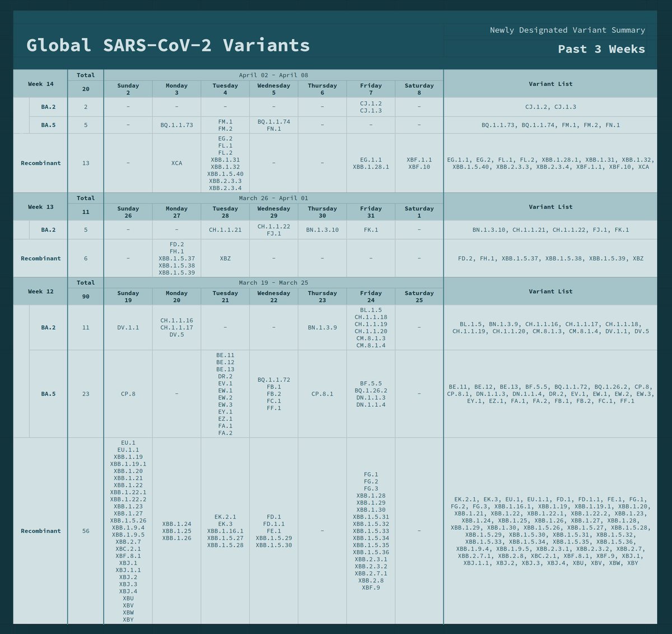The width and height of the screenshot is (672, 634).
Task: Click the Week 12 "BA.5" row label
Action: [x=48, y=394]
